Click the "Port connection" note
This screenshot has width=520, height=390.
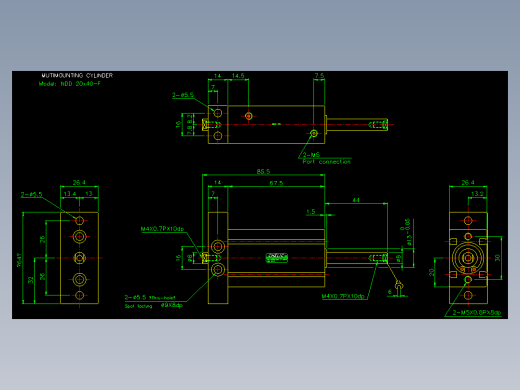(327, 162)
